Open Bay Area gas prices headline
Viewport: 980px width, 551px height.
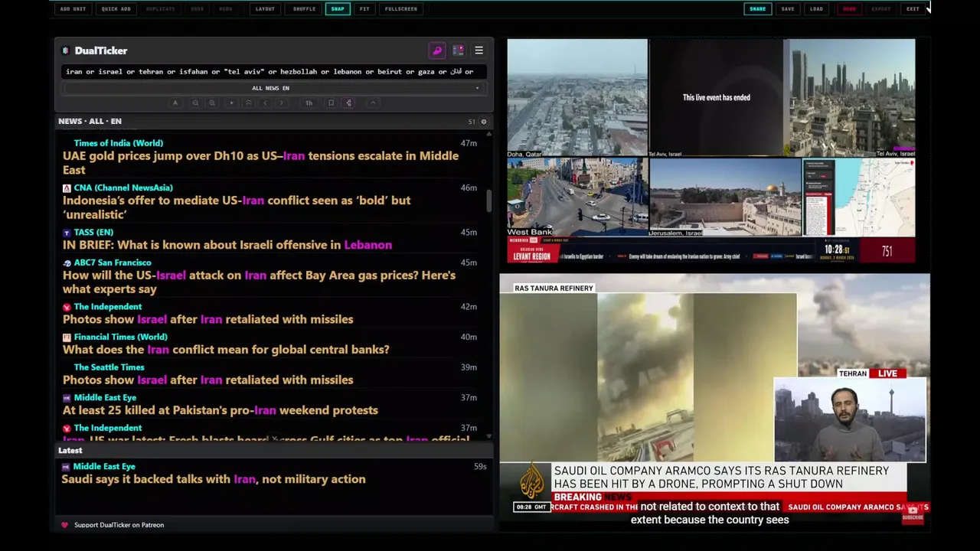click(x=259, y=282)
